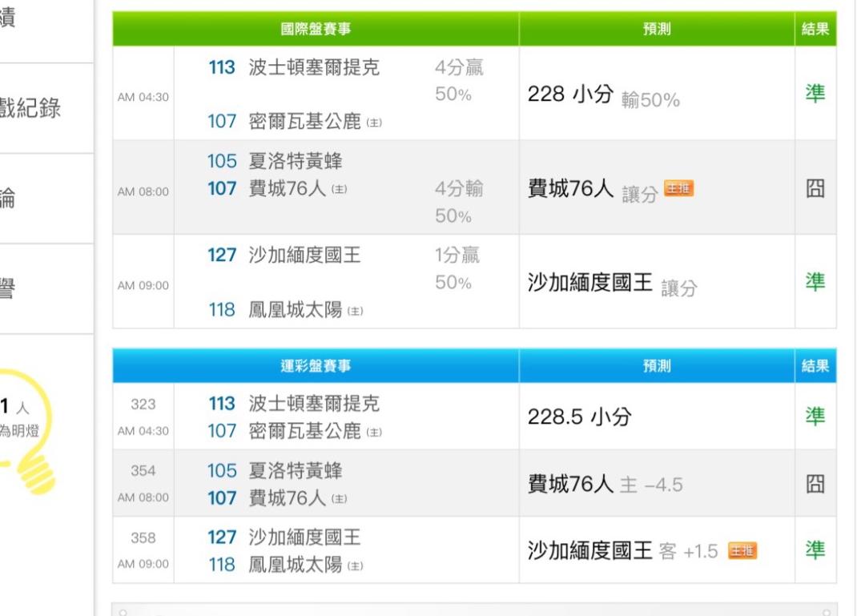
Task: Select game number 323
Action: tap(143, 404)
